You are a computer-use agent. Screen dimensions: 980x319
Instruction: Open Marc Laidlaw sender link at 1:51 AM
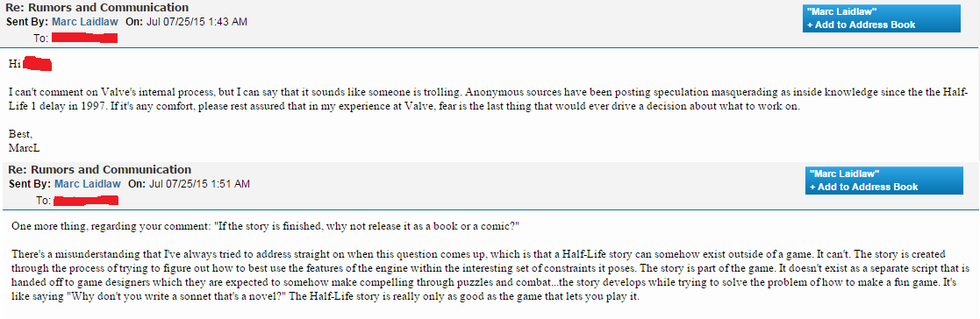(89, 183)
